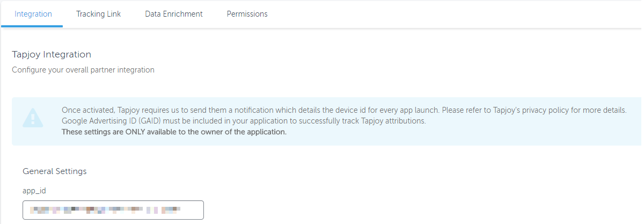Click the bold 'These settings are ONLY available' notice
This screenshot has width=644, height=224.
(x=174, y=132)
